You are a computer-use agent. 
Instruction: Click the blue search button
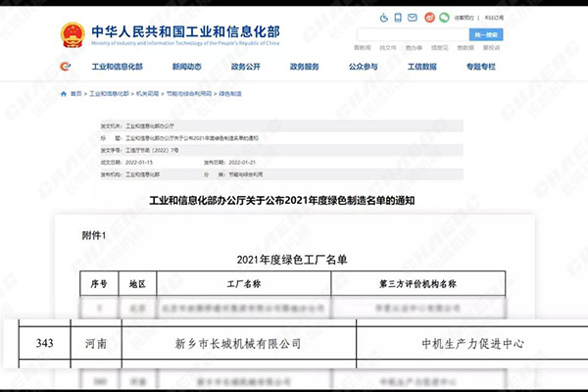pyautogui.click(x=486, y=34)
